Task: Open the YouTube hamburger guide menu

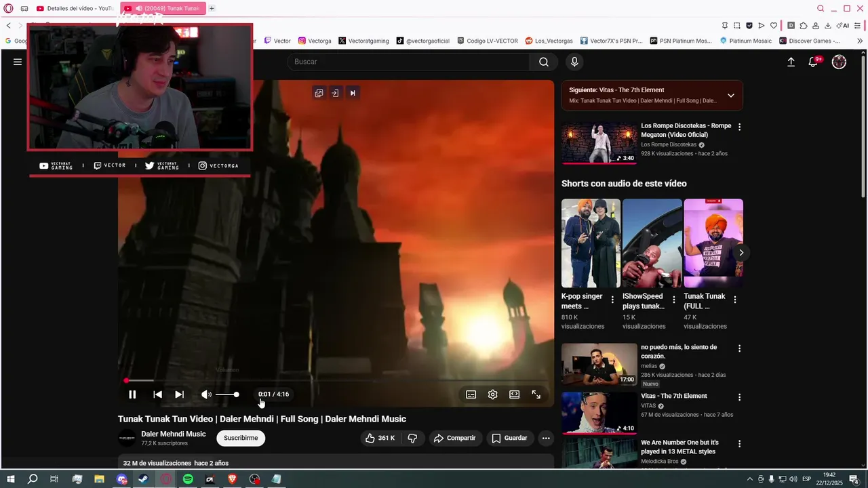Action: pyautogui.click(x=18, y=62)
